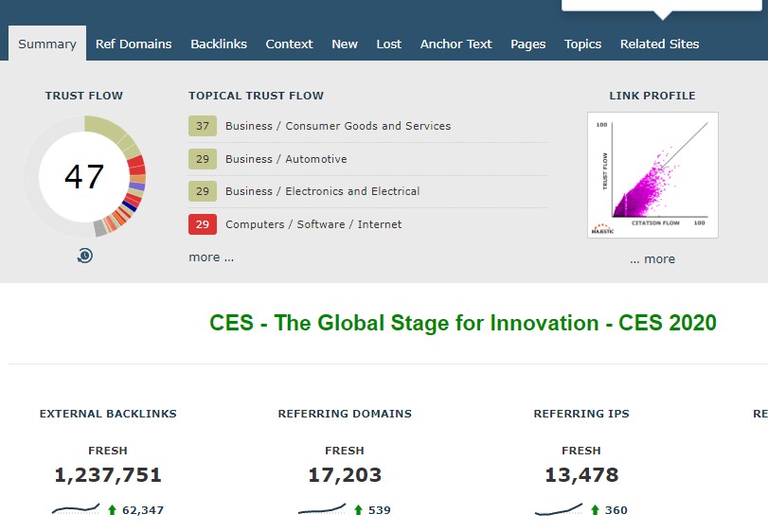This screenshot has width=768, height=532.
Task: Open the Backlinks tab
Action: point(219,44)
